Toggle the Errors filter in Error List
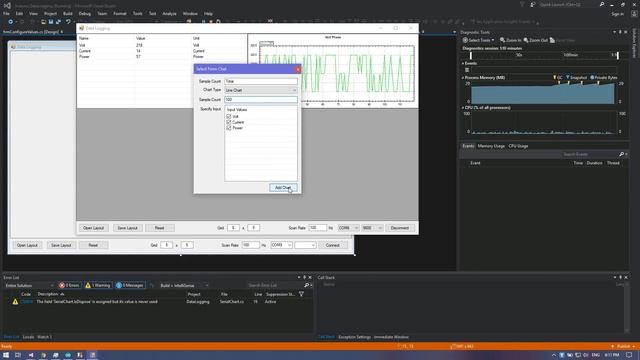The image size is (640, 360). 69,285
